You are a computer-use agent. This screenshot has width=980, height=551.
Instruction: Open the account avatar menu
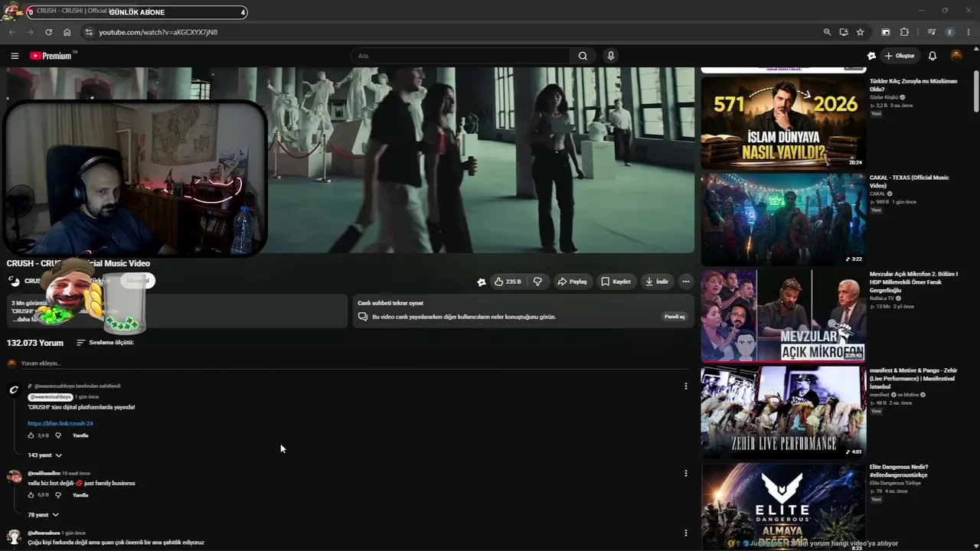(x=956, y=56)
